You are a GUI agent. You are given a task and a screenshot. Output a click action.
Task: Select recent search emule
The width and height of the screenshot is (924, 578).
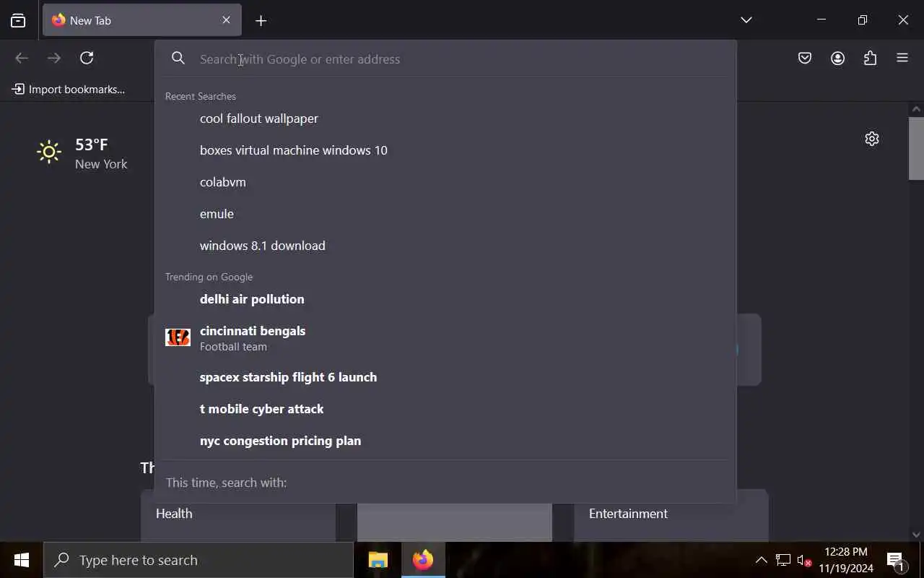tap(445, 214)
